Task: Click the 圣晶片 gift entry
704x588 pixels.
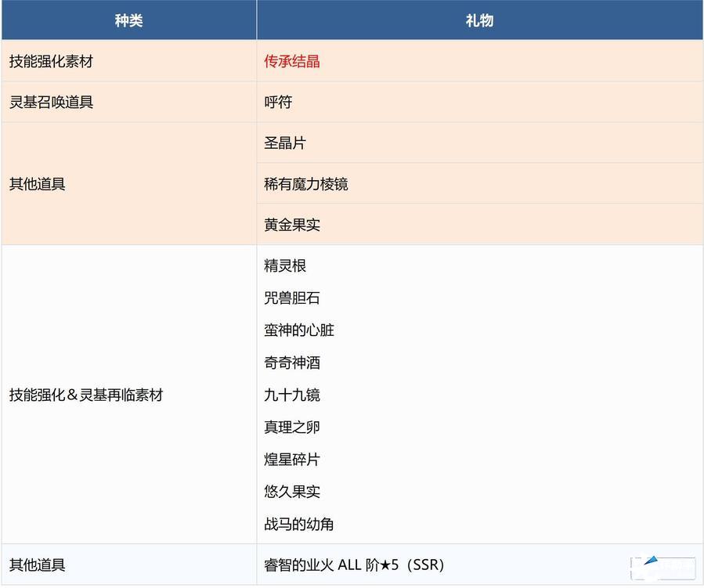Action: (x=285, y=143)
